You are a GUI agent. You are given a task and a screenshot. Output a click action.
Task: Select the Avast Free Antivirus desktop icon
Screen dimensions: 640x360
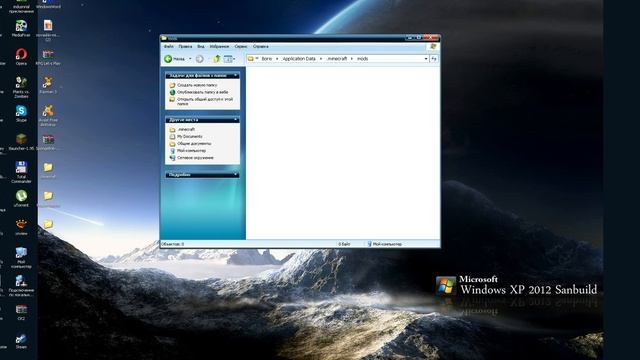click(48, 115)
